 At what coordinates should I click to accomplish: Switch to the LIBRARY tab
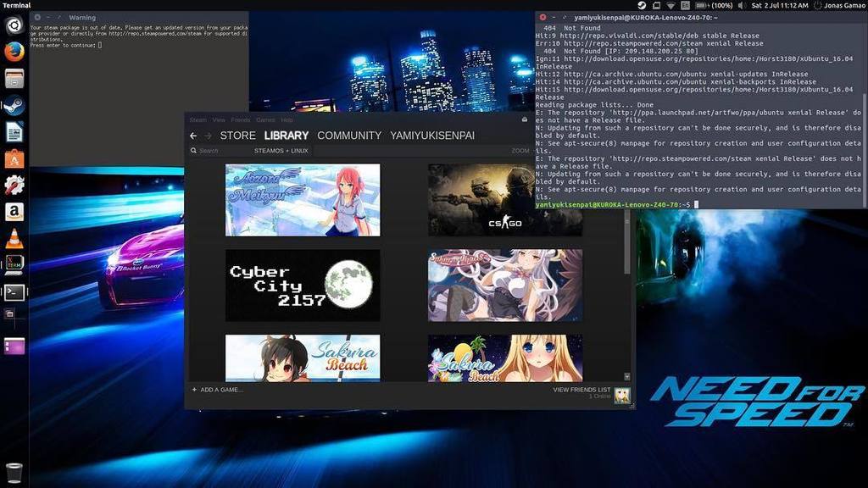287,136
